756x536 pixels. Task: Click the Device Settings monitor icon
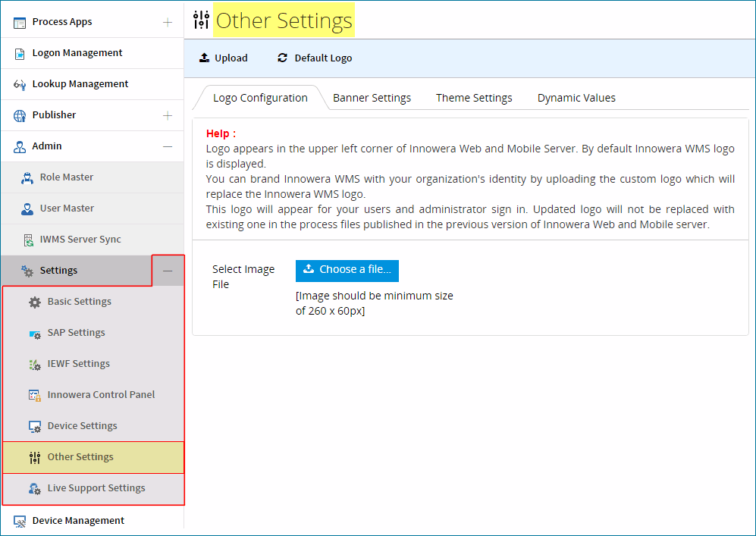(35, 427)
